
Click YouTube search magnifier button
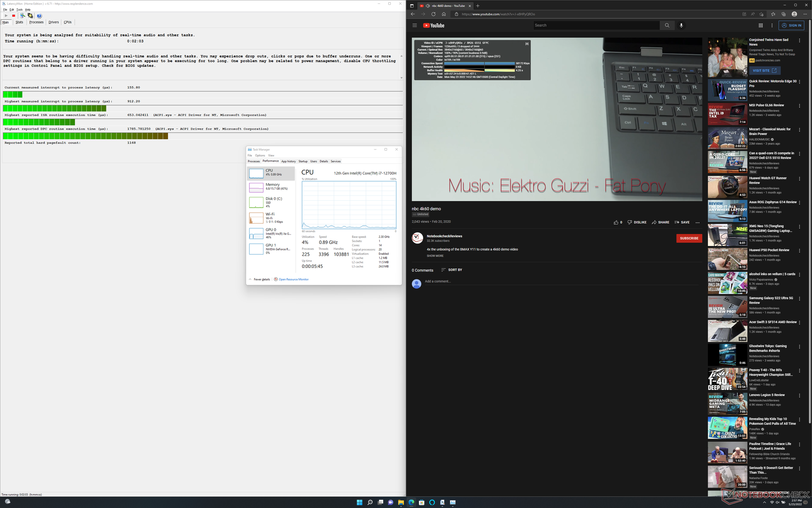pos(667,25)
